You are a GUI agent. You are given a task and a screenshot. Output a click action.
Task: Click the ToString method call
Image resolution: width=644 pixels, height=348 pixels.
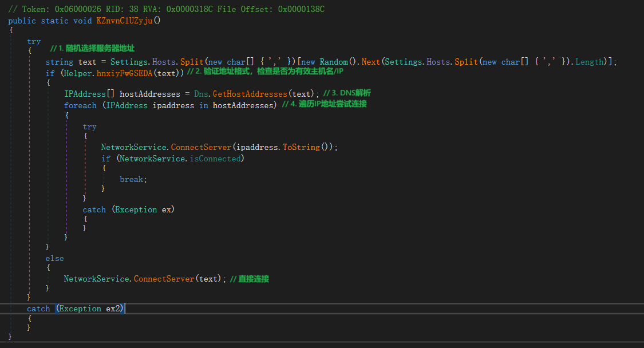pos(301,147)
